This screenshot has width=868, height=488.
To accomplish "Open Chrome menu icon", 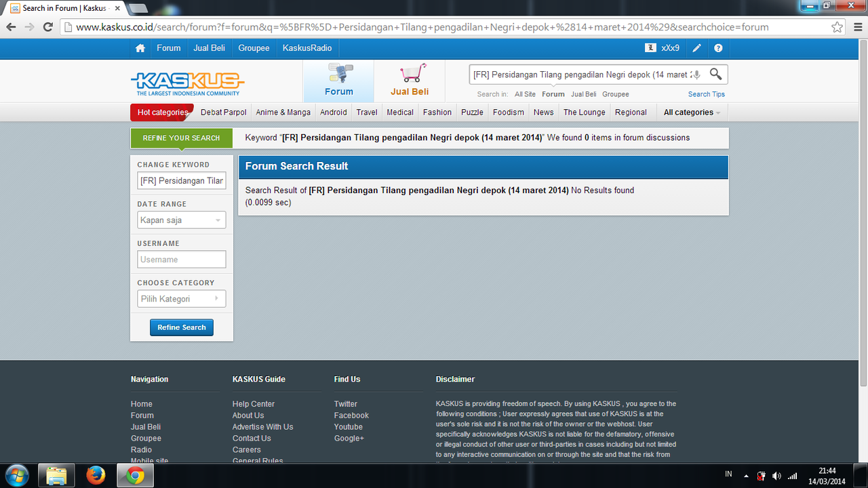I will click(x=856, y=27).
